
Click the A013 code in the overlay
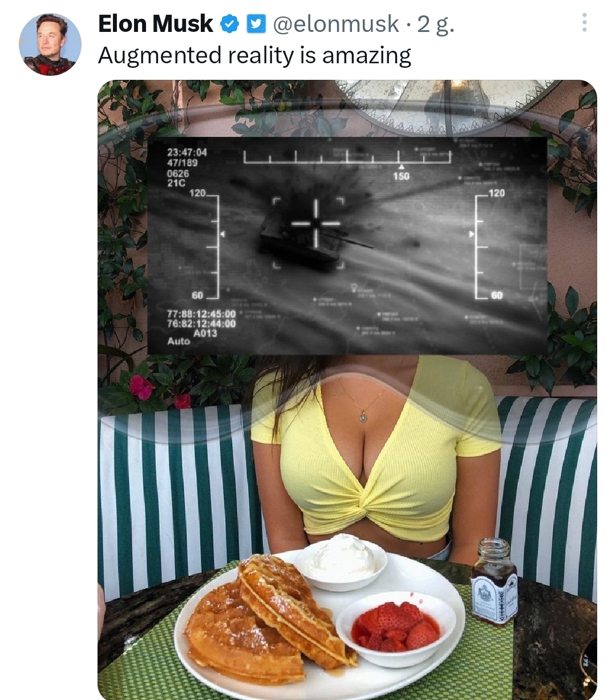pyautogui.click(x=206, y=332)
